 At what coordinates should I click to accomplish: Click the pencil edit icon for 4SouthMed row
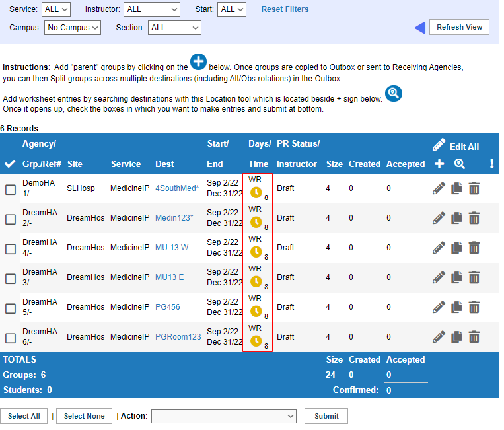[x=439, y=188]
